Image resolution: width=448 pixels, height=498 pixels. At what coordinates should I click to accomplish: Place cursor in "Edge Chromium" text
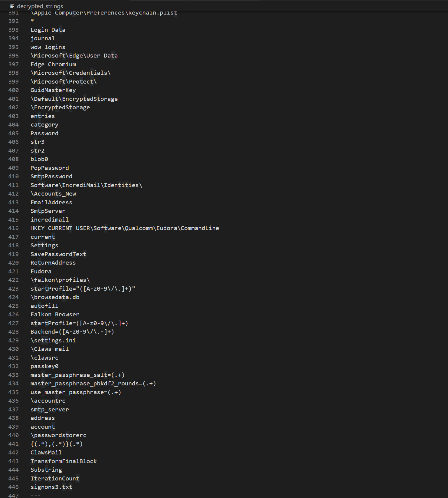[x=53, y=64]
